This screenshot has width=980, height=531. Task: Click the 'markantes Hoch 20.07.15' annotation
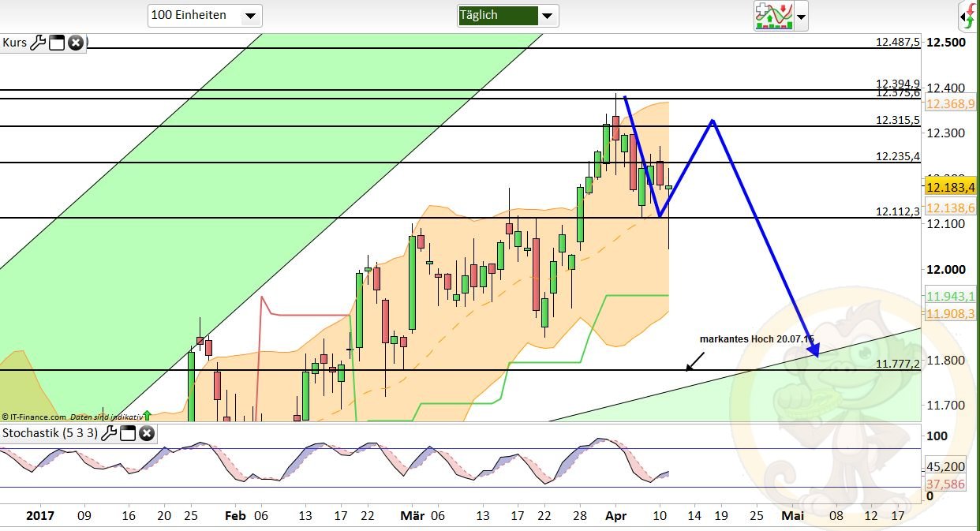tap(757, 338)
